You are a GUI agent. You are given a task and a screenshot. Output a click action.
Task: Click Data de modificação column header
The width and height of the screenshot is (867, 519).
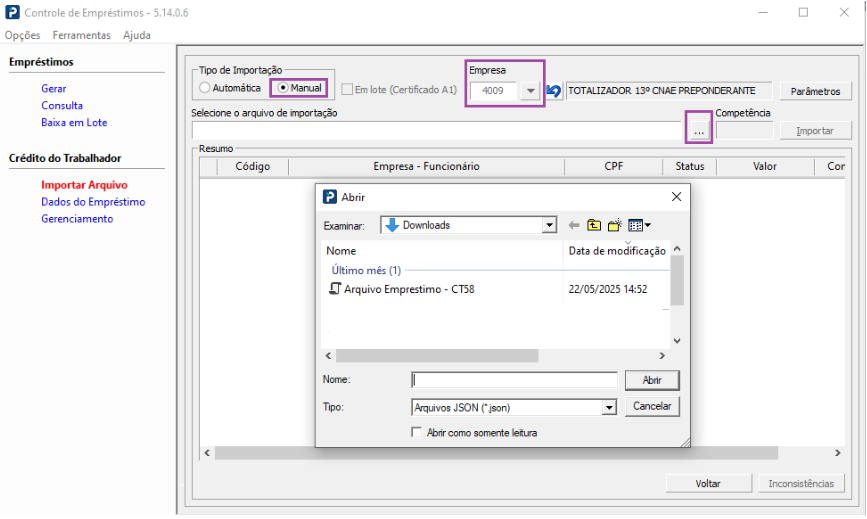coord(617,251)
